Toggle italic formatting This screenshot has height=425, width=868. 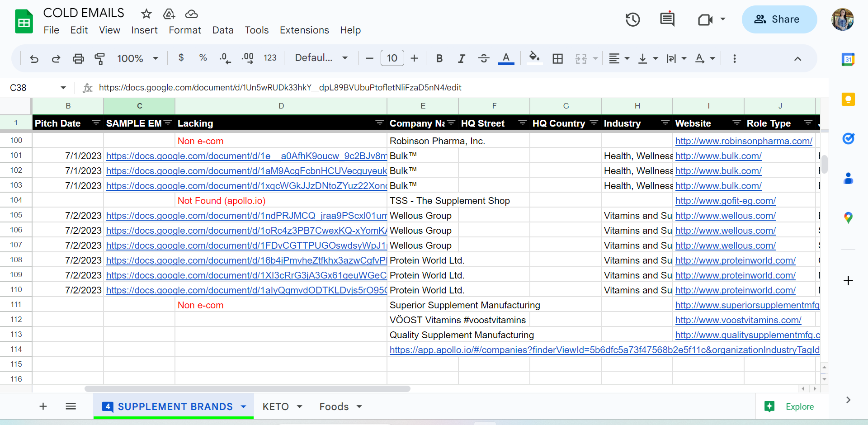click(x=461, y=58)
